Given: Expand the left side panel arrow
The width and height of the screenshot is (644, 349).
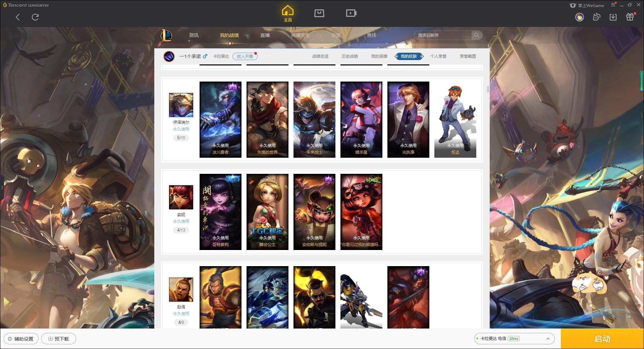Looking at the screenshot, I should click(x=2, y=187).
